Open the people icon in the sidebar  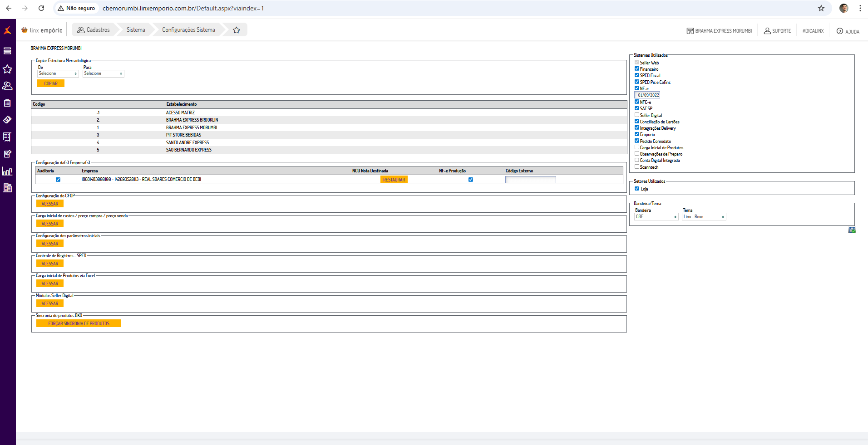[7, 86]
